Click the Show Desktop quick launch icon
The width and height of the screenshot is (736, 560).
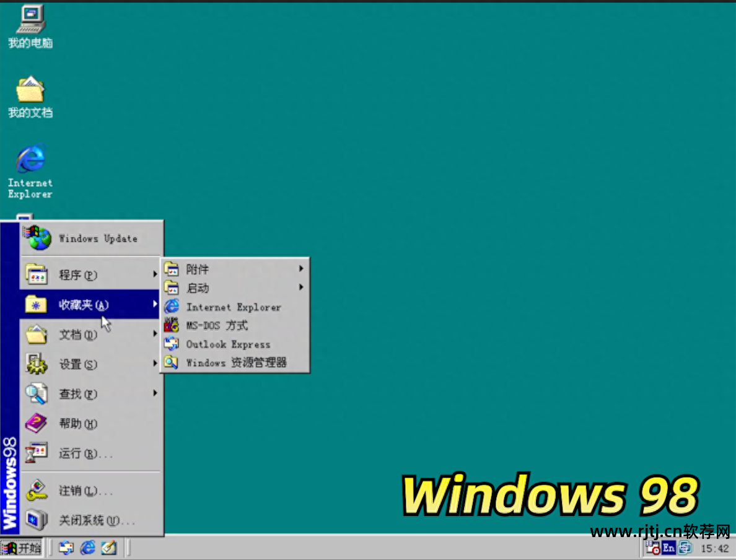point(109,548)
